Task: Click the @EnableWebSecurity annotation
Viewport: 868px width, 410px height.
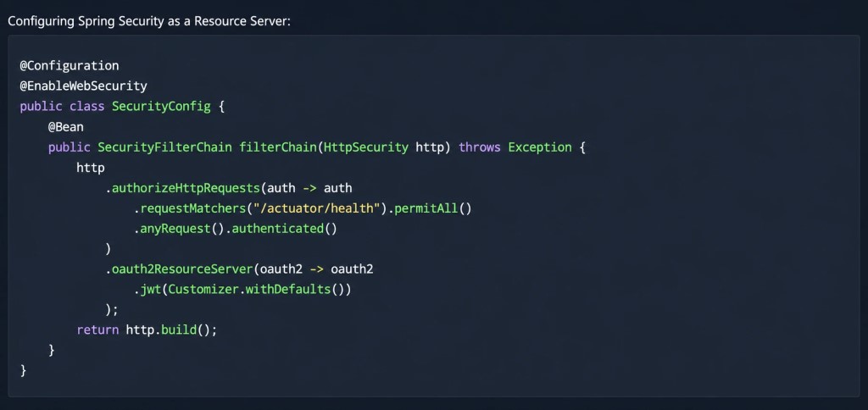Action: pyautogui.click(x=84, y=86)
